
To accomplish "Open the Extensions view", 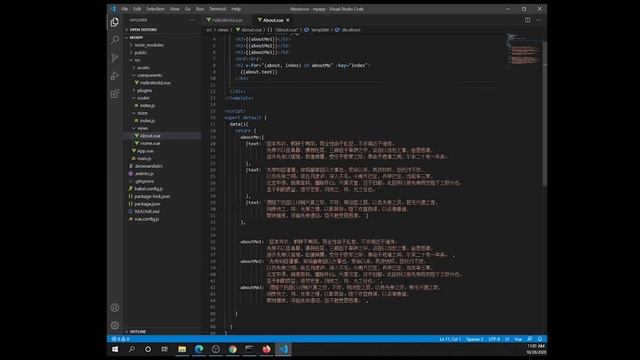I will pyautogui.click(x=115, y=93).
